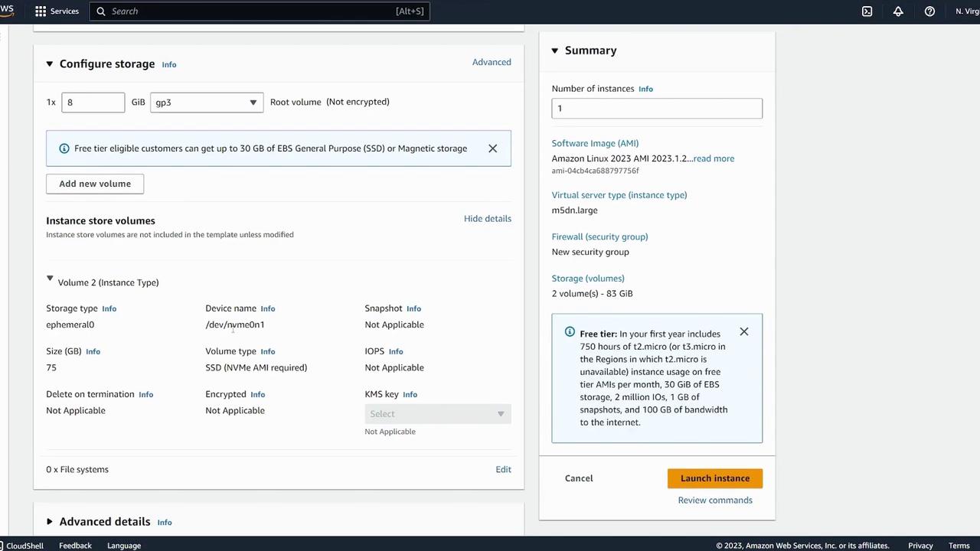The width and height of the screenshot is (980, 551).
Task: Open the gp3 volume type dropdown
Action: coord(207,103)
